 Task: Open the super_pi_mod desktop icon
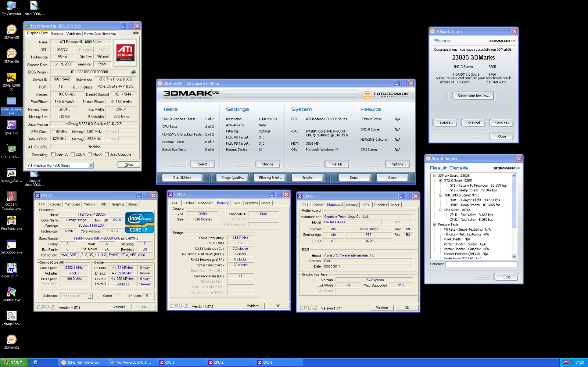[x=11, y=271]
